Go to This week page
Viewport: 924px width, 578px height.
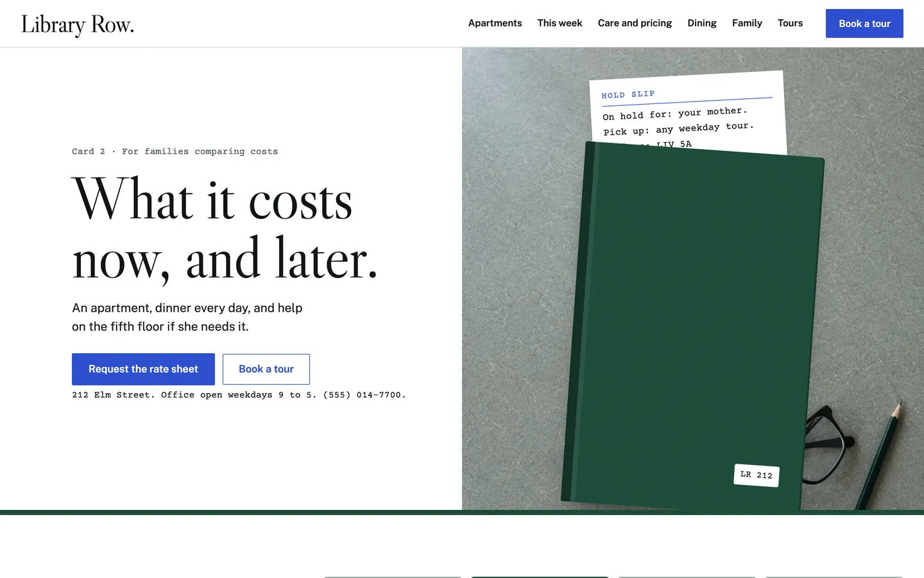pos(560,23)
